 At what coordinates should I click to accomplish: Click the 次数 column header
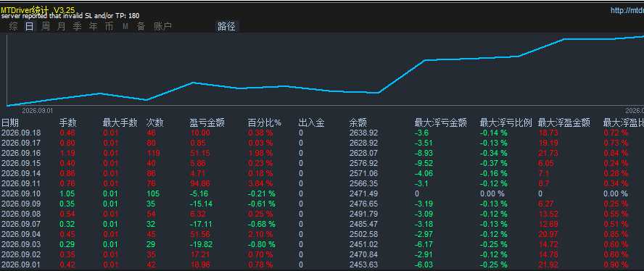pyautogui.click(x=155, y=122)
